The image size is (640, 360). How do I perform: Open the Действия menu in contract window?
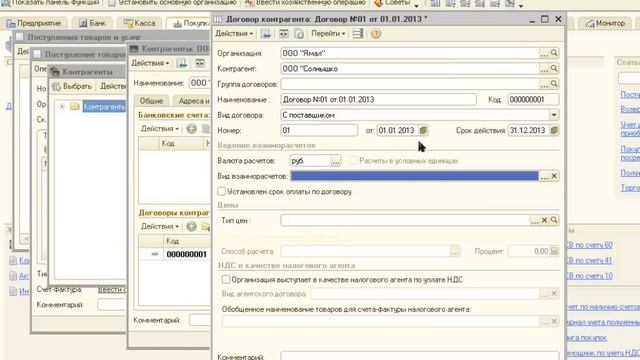click(x=234, y=33)
